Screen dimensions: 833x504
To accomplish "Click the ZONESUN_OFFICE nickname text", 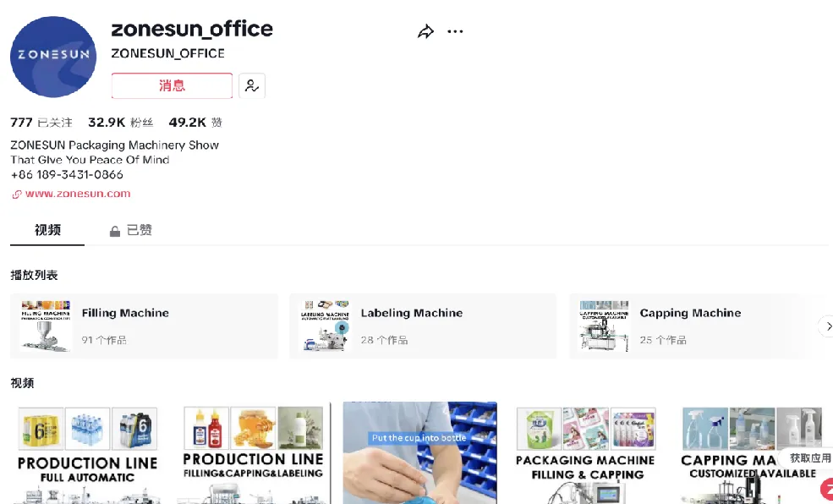I will 168,53.
